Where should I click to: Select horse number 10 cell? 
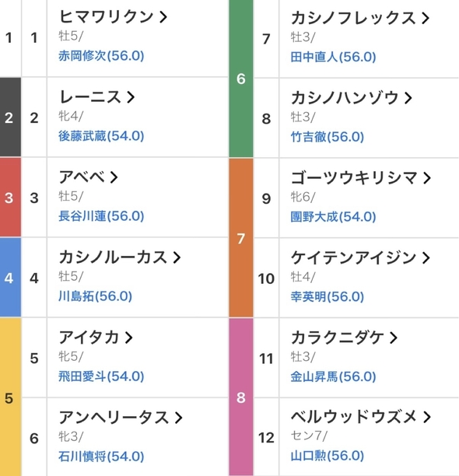click(266, 278)
